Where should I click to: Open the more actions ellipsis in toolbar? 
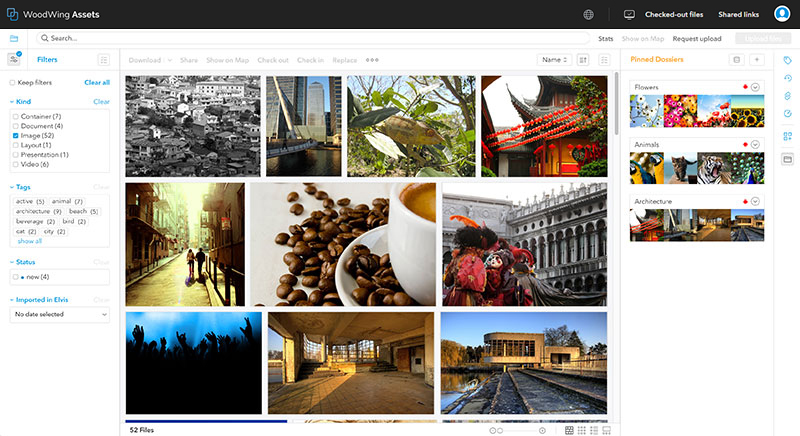(x=372, y=60)
